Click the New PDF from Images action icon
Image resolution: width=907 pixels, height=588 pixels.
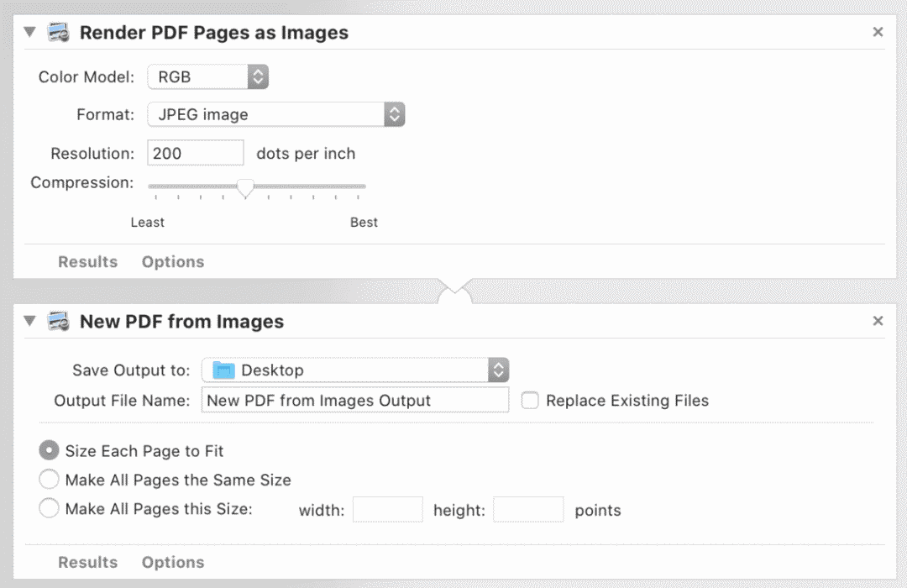(58, 322)
